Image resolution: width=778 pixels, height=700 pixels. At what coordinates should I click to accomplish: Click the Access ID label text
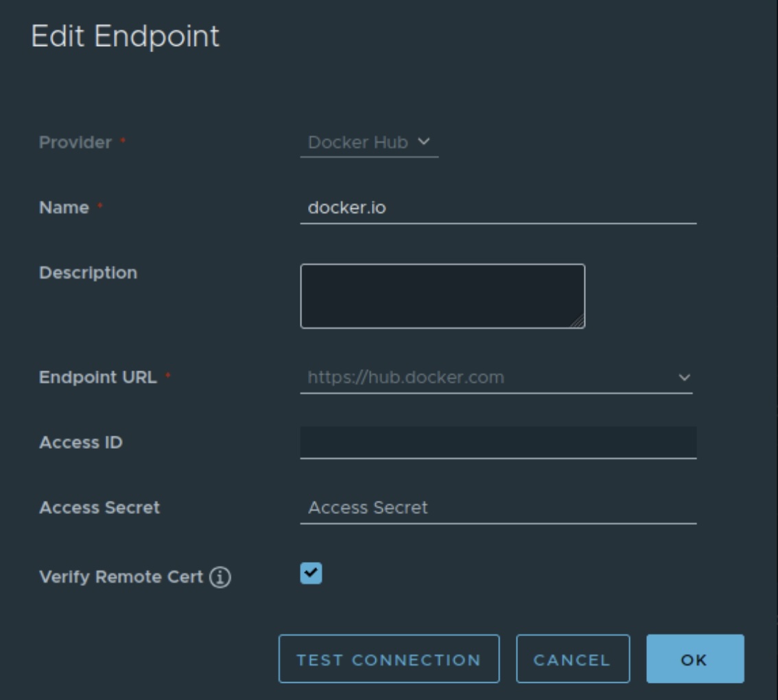[81, 443]
